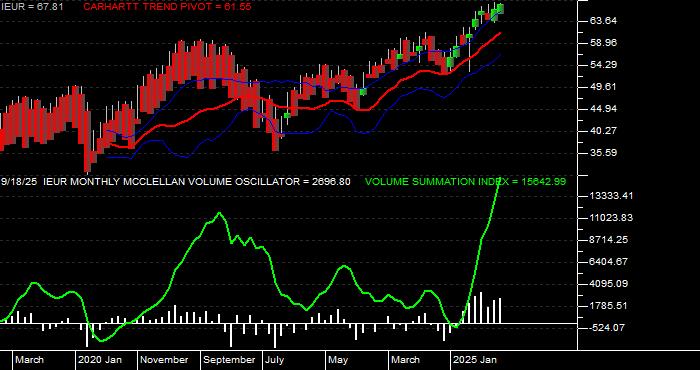Click IEUR MONTHLY MCCLELLAN VOLUME OSCILLATOR = 2696.80 text
This screenshot has height=370, width=700.
tap(196, 182)
